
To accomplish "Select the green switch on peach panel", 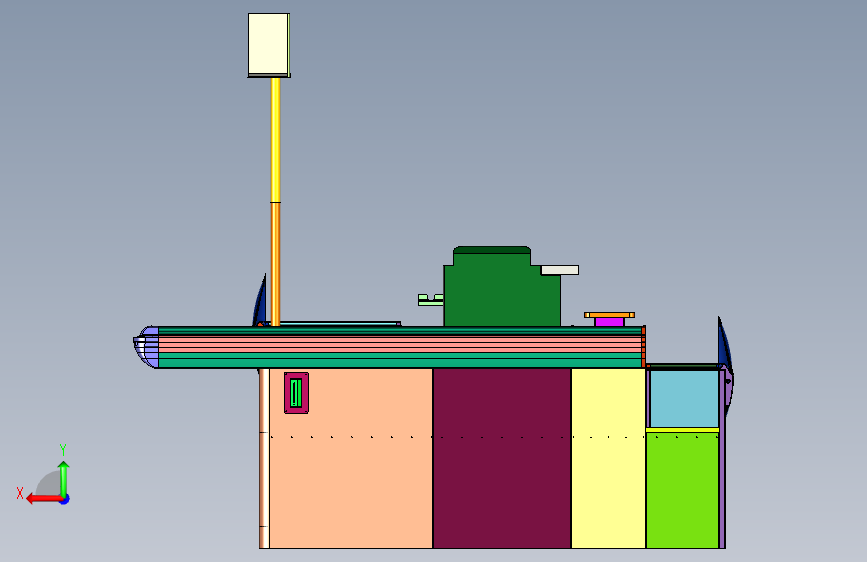I will (296, 393).
